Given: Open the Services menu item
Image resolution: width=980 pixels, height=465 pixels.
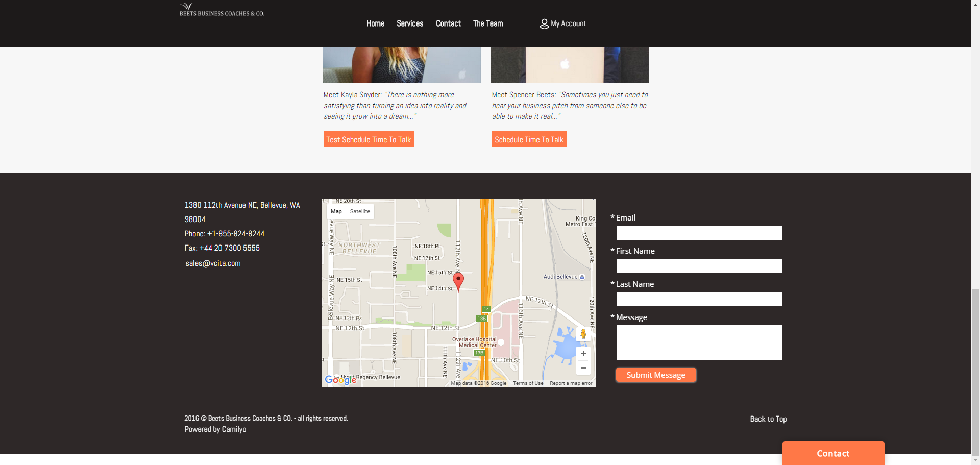Looking at the screenshot, I should coord(409,23).
